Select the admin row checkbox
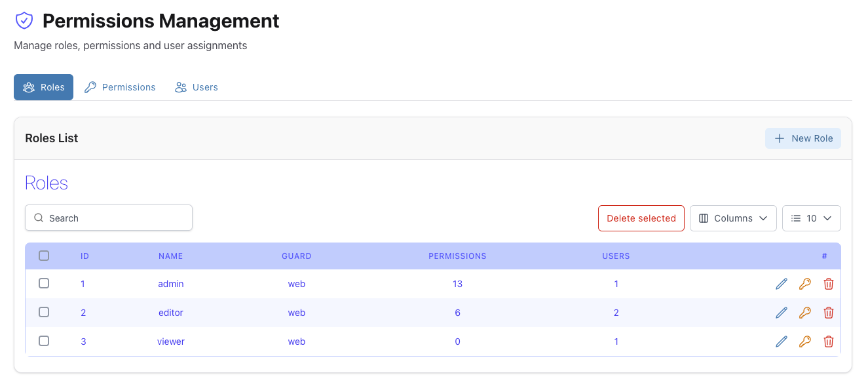The width and height of the screenshot is (868, 390). click(x=44, y=283)
